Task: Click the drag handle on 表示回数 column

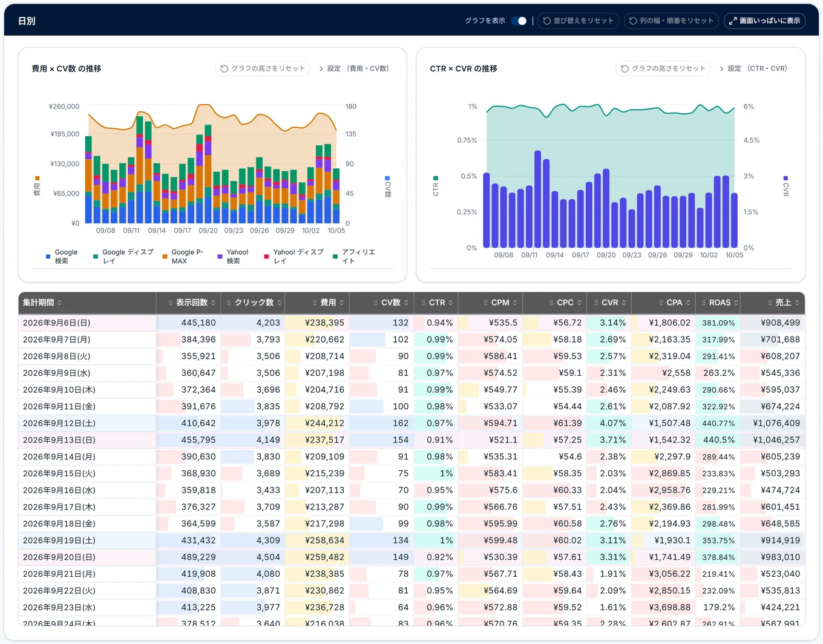Action: coord(171,303)
